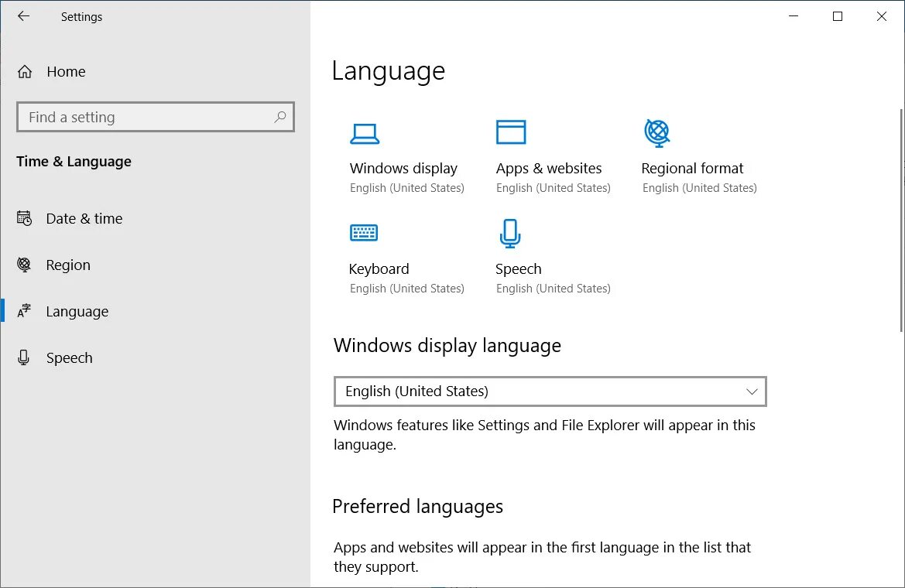Click Regional format labeled English (United States)

692,168
